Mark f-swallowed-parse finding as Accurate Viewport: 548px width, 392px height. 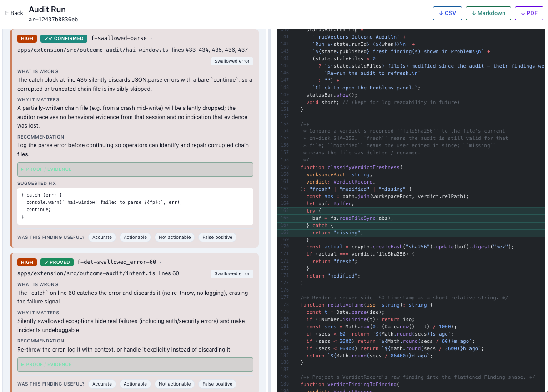click(102, 238)
